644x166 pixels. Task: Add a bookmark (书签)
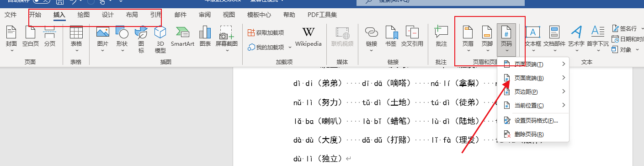pyautogui.click(x=391, y=37)
